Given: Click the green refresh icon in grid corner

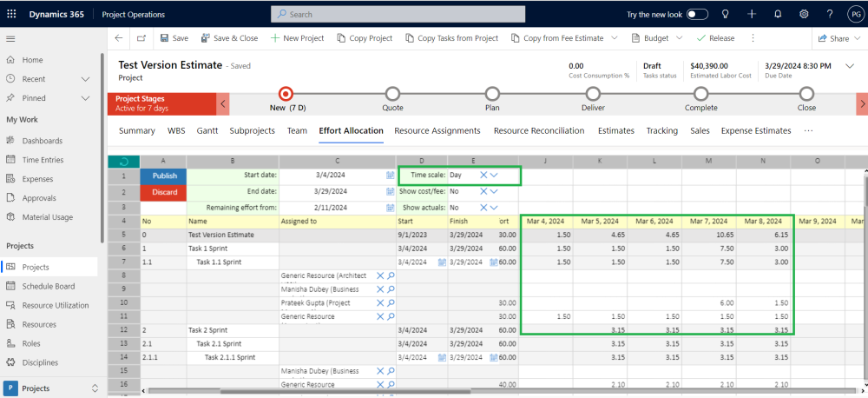Looking at the screenshot, I should 123,162.
